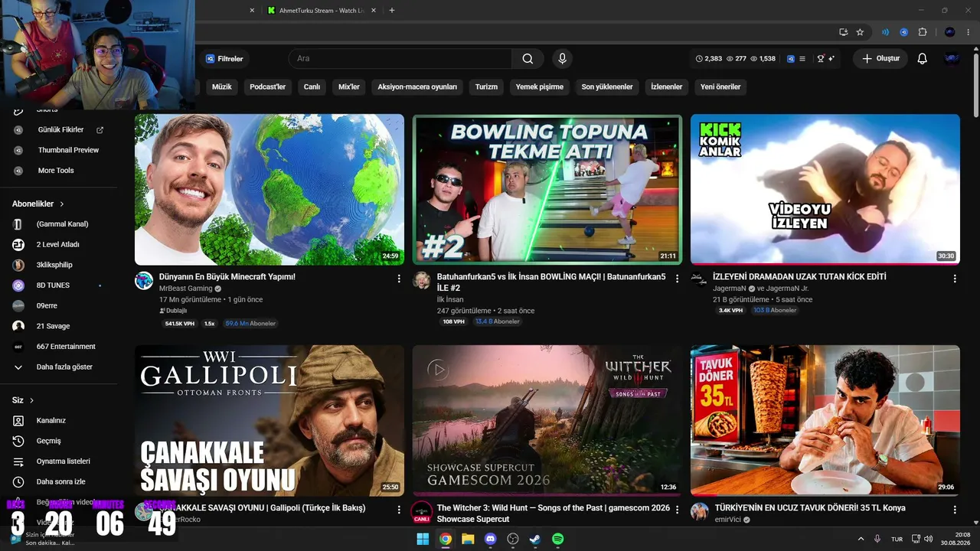The height and width of the screenshot is (551, 980).
Task: Select the Son yüklenenler chip
Action: [607, 87]
